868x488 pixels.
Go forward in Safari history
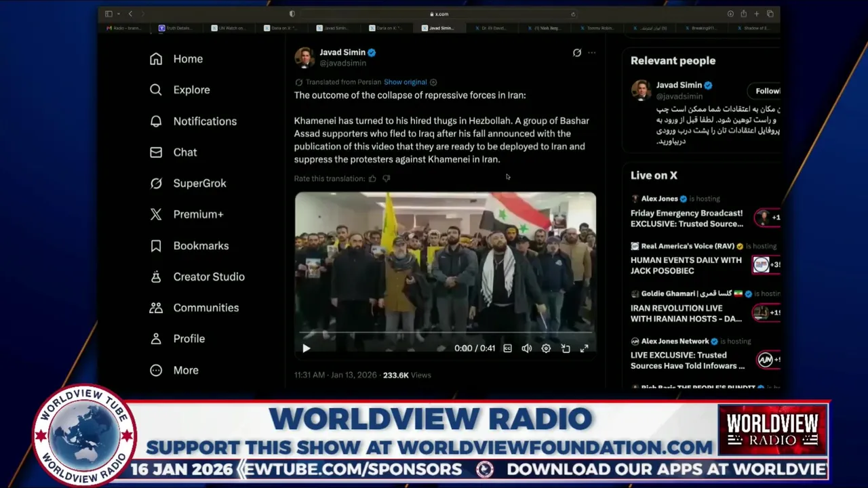tap(142, 14)
